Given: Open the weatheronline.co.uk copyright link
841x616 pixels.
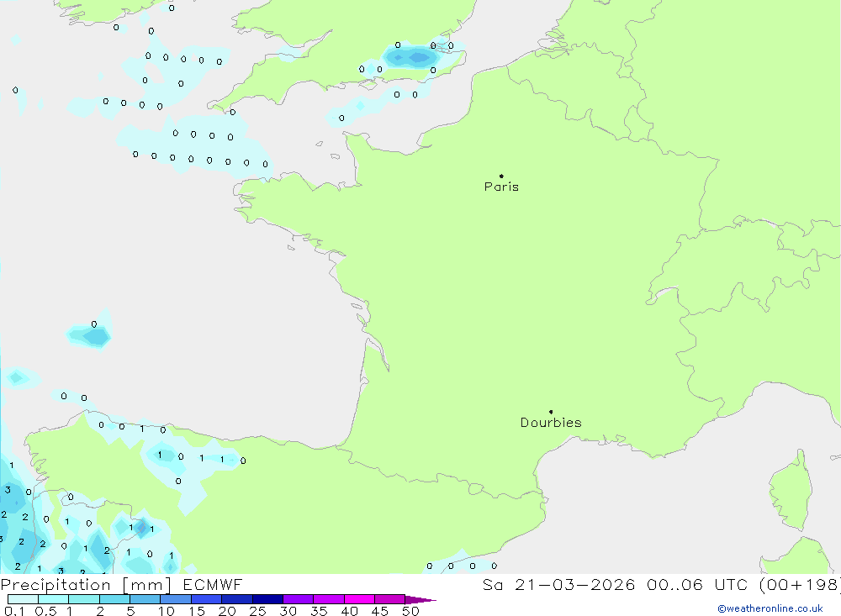Looking at the screenshot, I should point(770,608).
